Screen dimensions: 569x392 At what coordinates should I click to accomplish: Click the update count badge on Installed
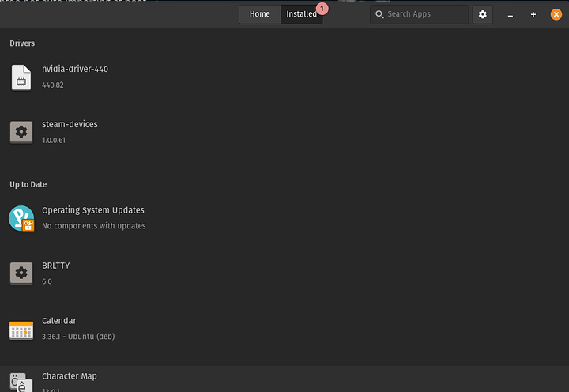[322, 8]
